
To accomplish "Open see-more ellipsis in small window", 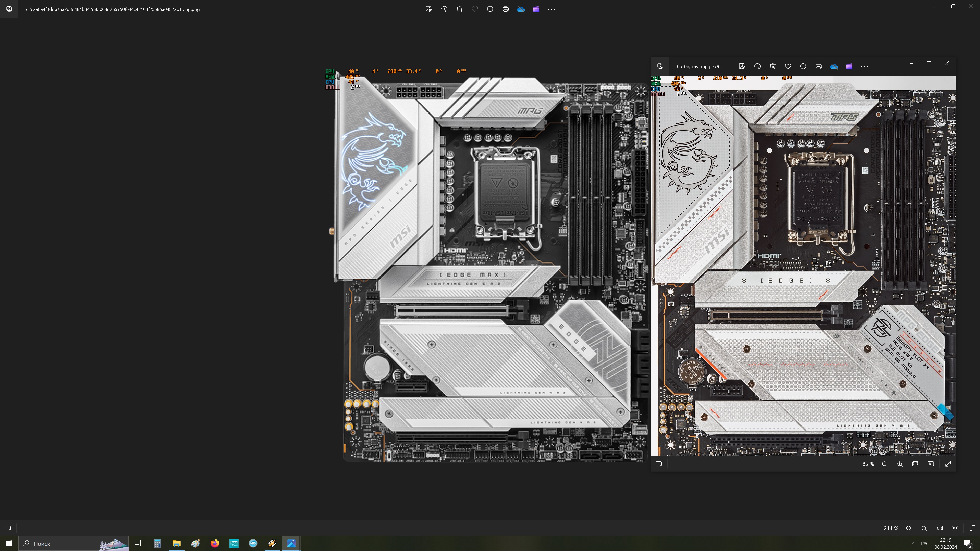I will (864, 66).
